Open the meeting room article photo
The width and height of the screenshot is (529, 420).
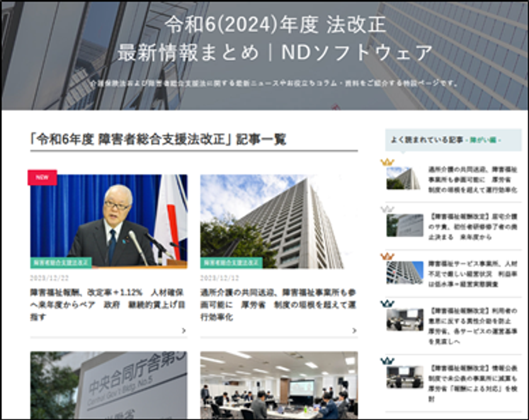pyautogui.click(x=279, y=385)
